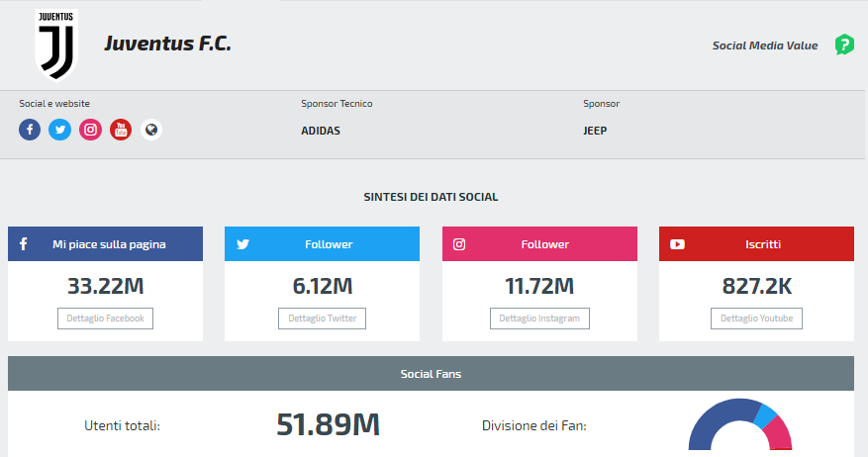This screenshot has width=868, height=457.
Task: Click the green question mark help icon
Action: point(844,45)
